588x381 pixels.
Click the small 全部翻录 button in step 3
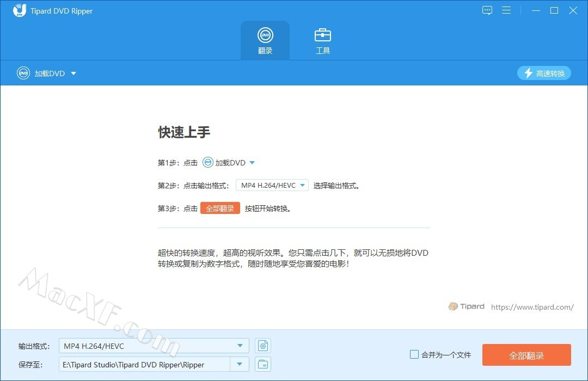(220, 208)
